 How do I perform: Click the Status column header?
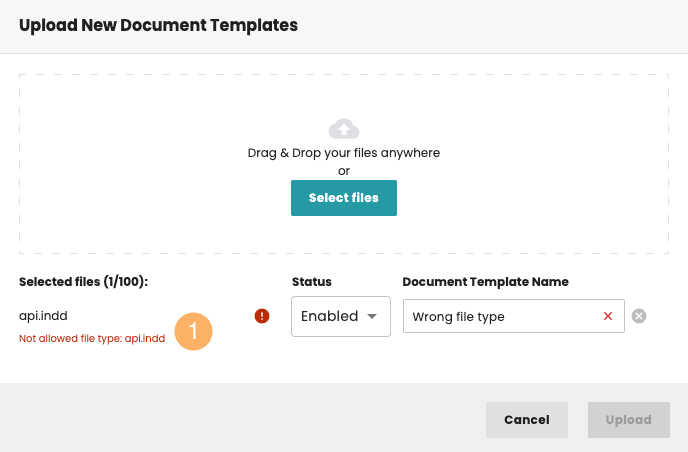tap(312, 282)
